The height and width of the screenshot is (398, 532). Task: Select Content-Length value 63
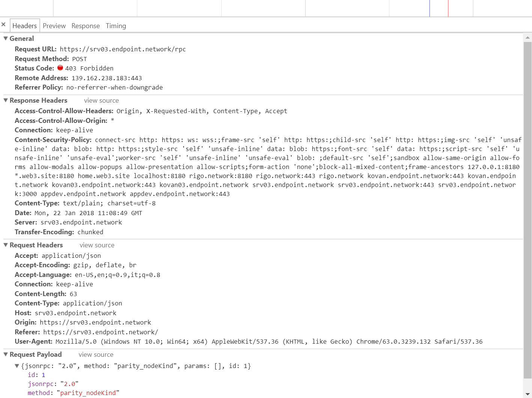tap(73, 294)
